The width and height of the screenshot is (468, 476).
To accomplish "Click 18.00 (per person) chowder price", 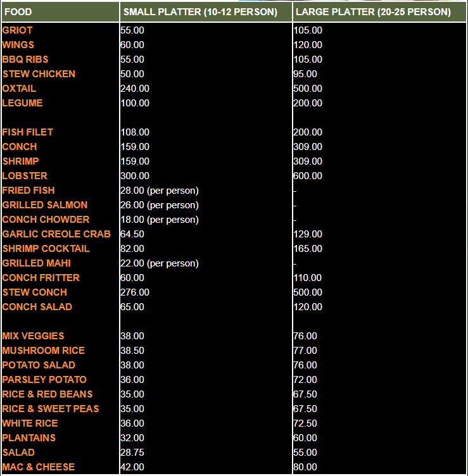I will (x=160, y=220).
